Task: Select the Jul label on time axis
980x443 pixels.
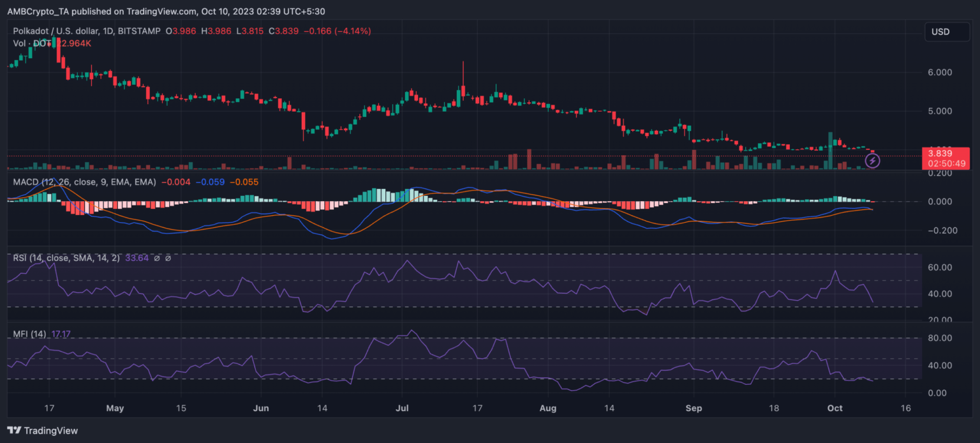Action: coord(403,407)
